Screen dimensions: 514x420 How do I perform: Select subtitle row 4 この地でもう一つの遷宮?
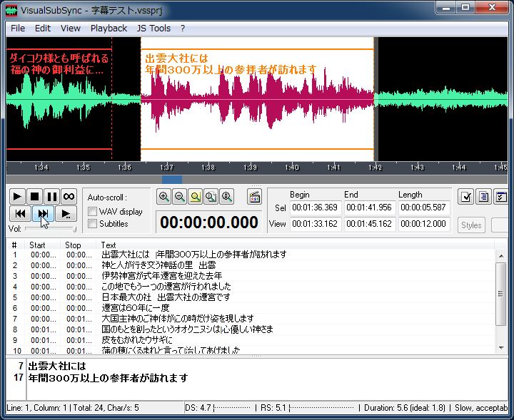[251, 287]
